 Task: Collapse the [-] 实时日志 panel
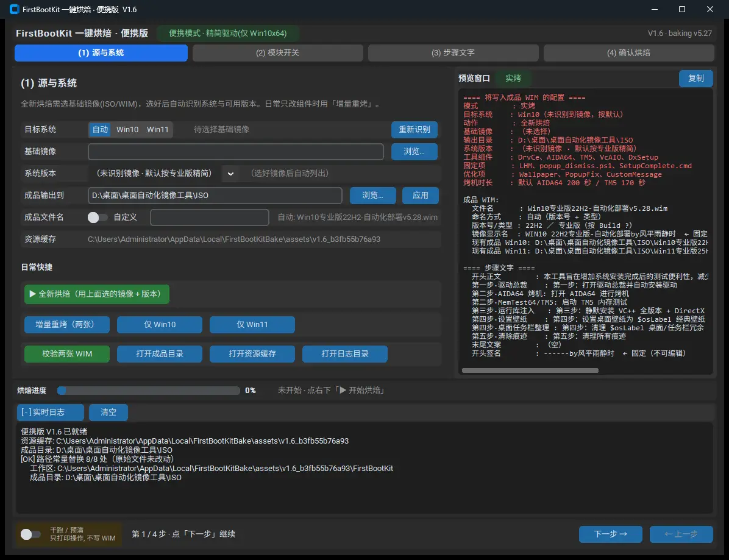click(x=50, y=412)
